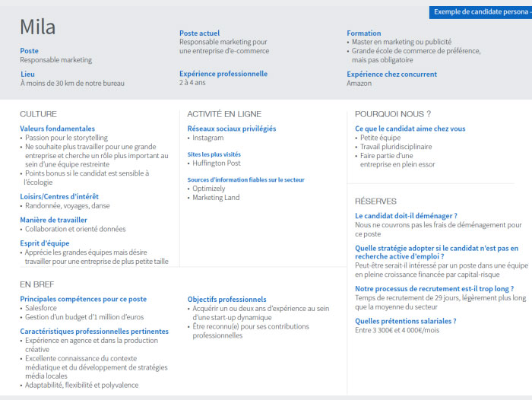Select the 'Réseaux sociaux privilégiés' heading

[x=232, y=129]
